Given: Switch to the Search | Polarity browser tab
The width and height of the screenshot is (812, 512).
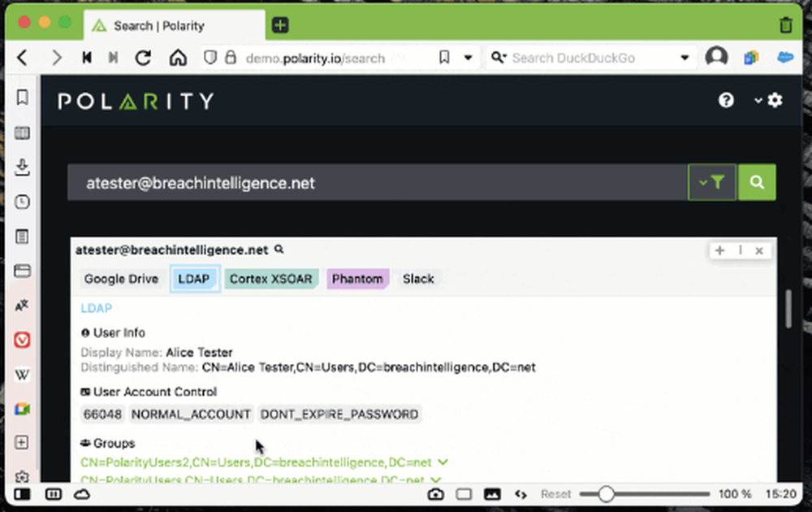Looking at the screenshot, I should pos(175,25).
